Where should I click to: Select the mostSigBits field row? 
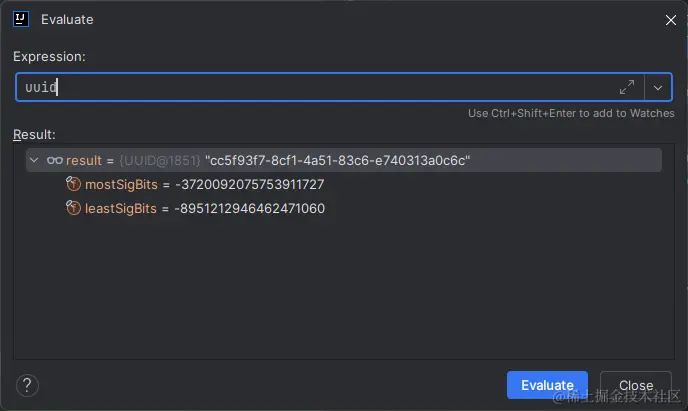click(x=344, y=184)
